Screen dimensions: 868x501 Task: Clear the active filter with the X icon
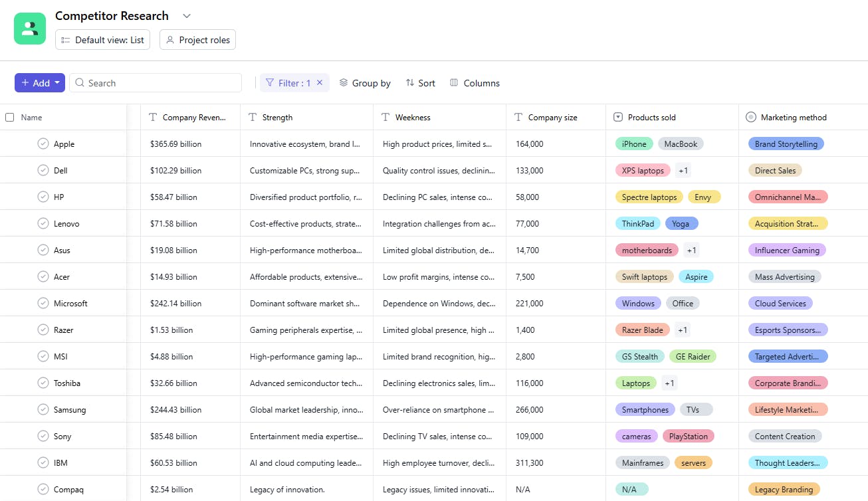coord(320,83)
